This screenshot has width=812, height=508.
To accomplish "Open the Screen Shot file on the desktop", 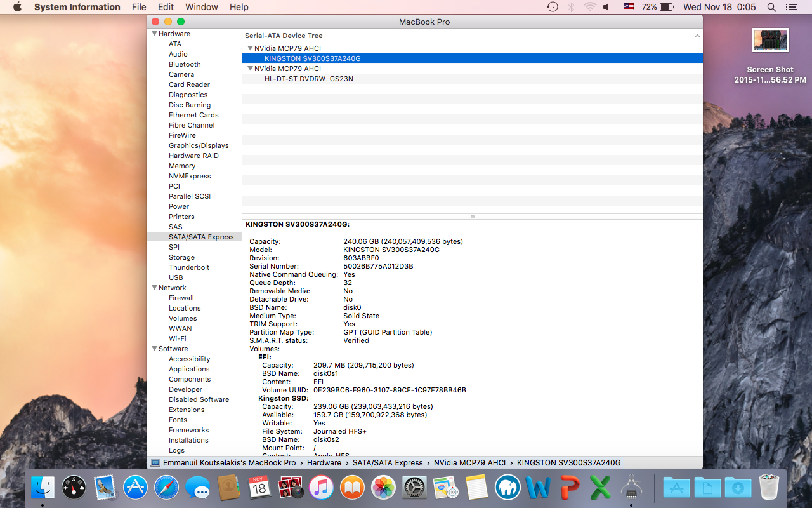I will (x=770, y=56).
